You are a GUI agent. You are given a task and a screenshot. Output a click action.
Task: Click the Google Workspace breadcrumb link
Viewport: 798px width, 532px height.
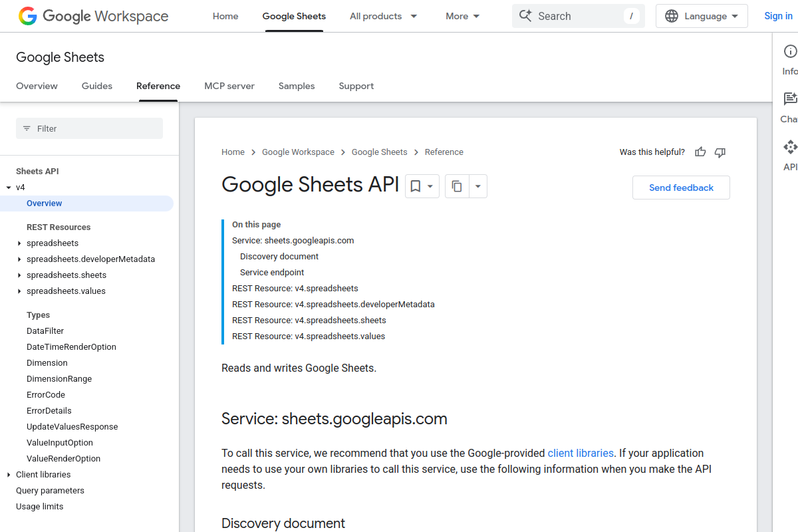coord(298,152)
